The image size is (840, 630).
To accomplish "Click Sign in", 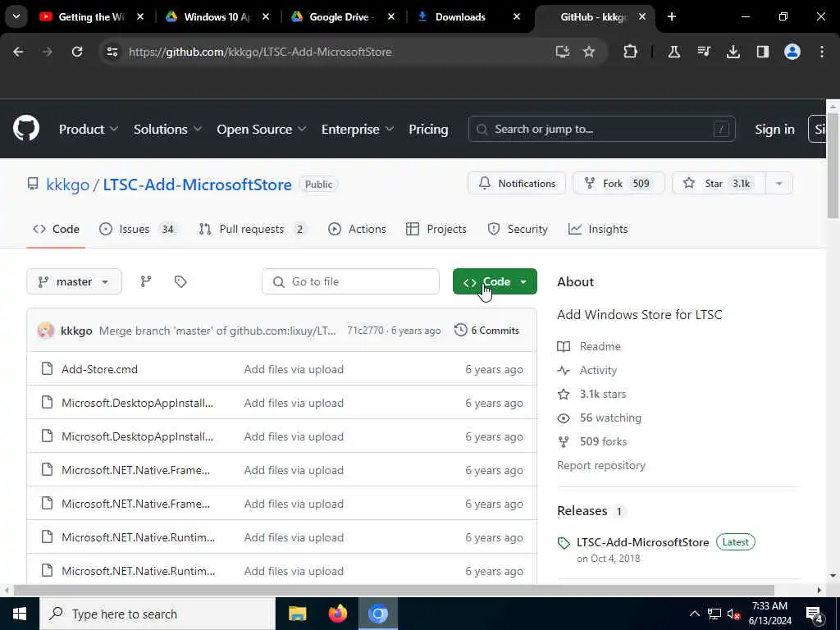I will [x=774, y=129].
